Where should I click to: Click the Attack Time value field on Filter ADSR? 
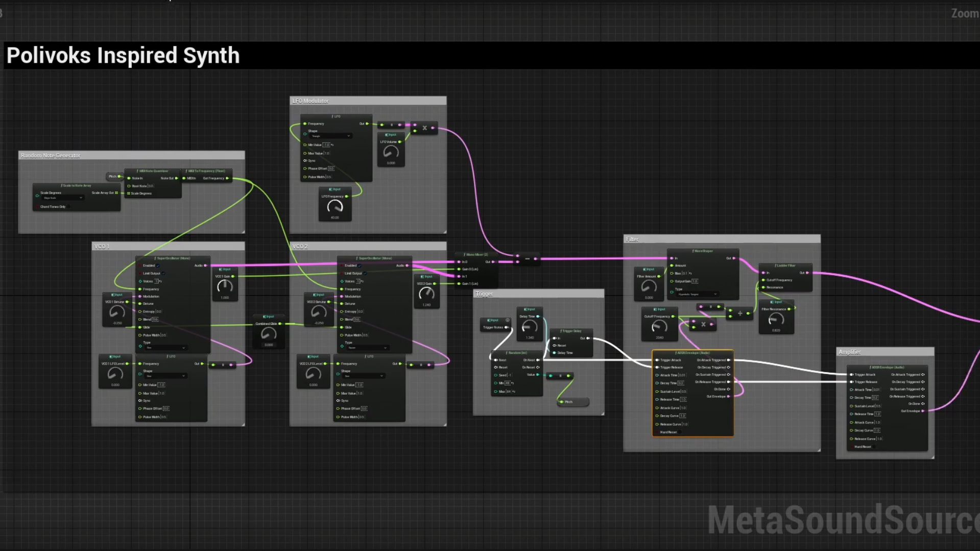[681, 375]
